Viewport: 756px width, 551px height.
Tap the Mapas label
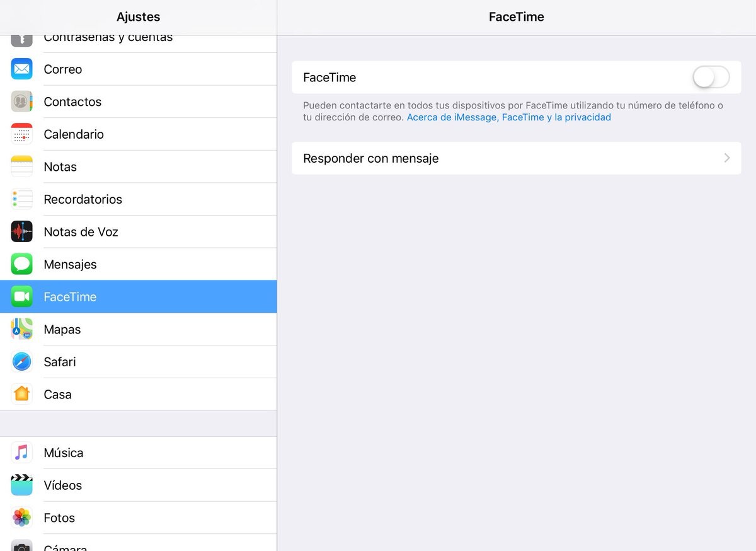pyautogui.click(x=62, y=330)
